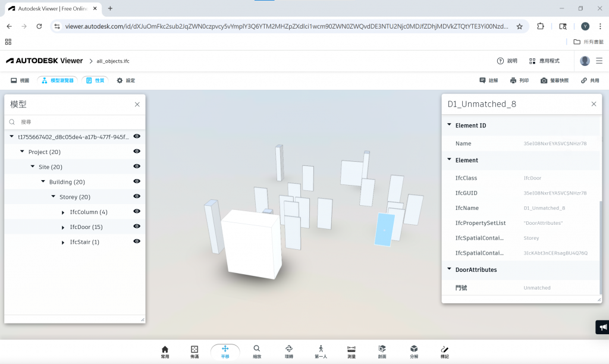The height and width of the screenshot is (364, 609).
Task: Hide the IfcColumn (4) group
Action: pyautogui.click(x=137, y=211)
